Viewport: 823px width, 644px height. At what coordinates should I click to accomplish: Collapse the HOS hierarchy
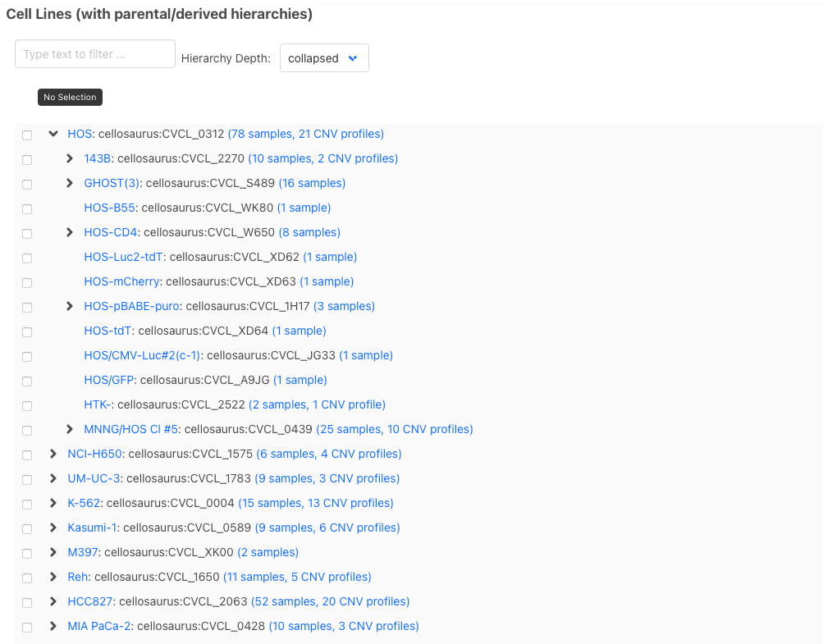(53, 133)
